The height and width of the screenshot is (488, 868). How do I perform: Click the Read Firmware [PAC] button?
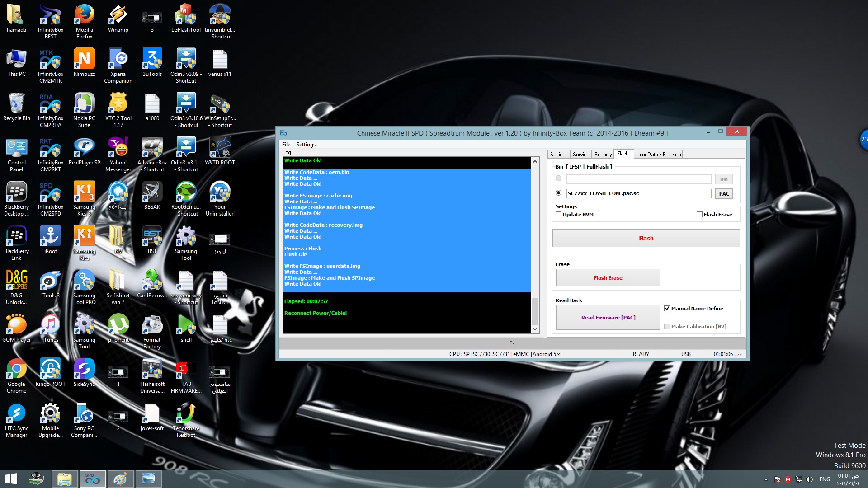pos(608,318)
